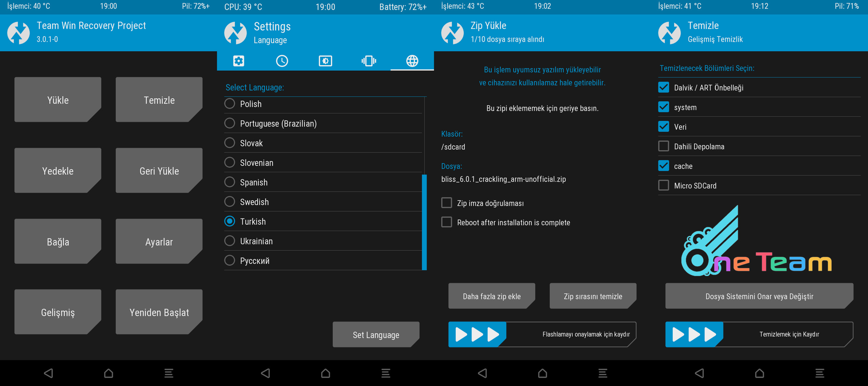868x386 pixels.
Task: Select the globe language tab
Action: click(412, 61)
